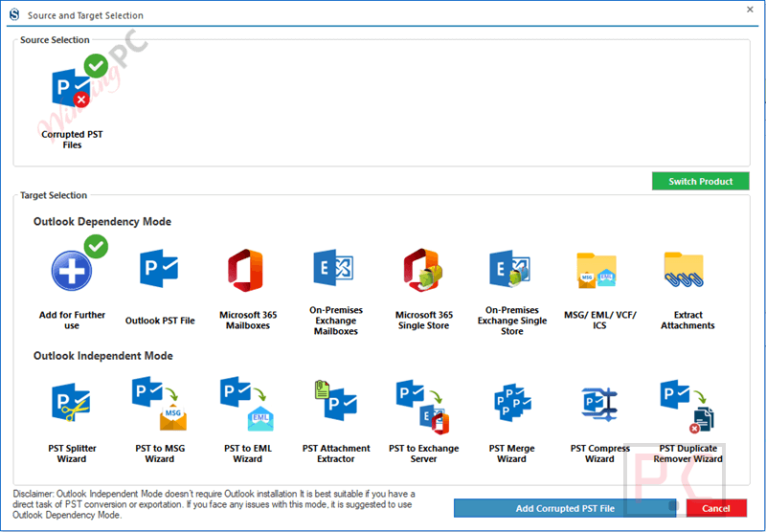This screenshot has height=532, width=766.
Task: Select On-Premises Exchange Single Store icon
Action: coord(510,269)
